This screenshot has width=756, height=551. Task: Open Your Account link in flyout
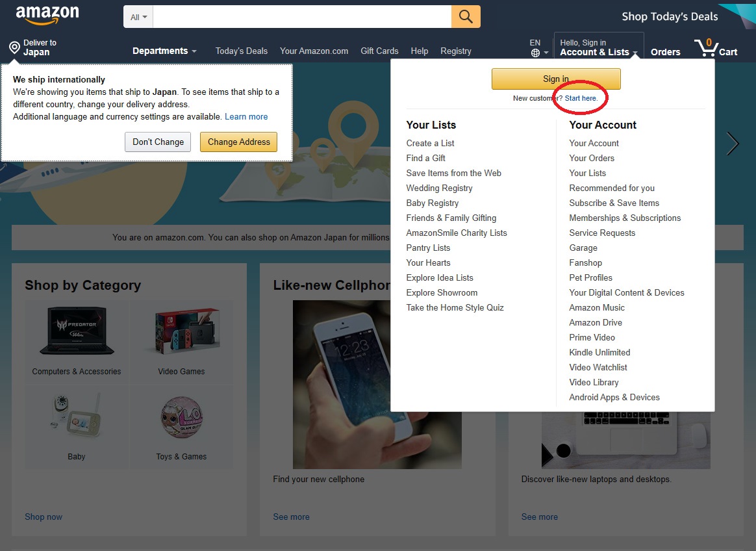[594, 144]
